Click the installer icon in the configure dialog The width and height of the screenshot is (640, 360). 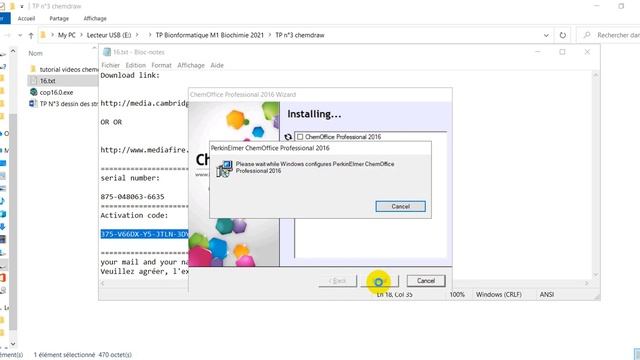point(224,169)
